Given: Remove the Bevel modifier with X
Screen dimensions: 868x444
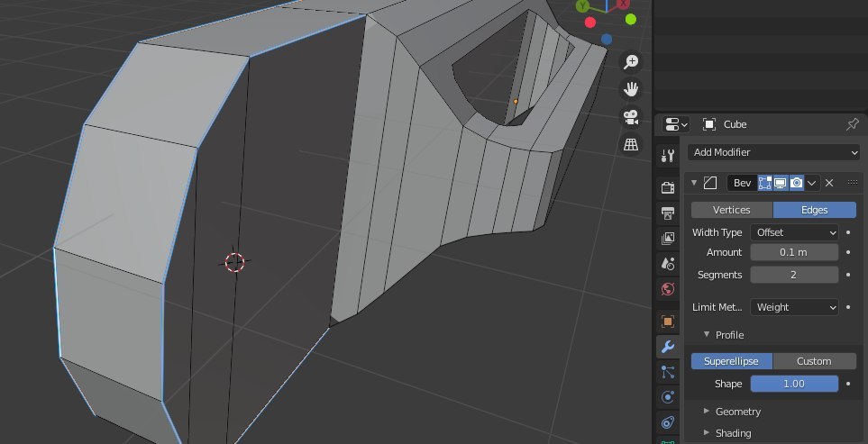Looking at the screenshot, I should pos(828,183).
